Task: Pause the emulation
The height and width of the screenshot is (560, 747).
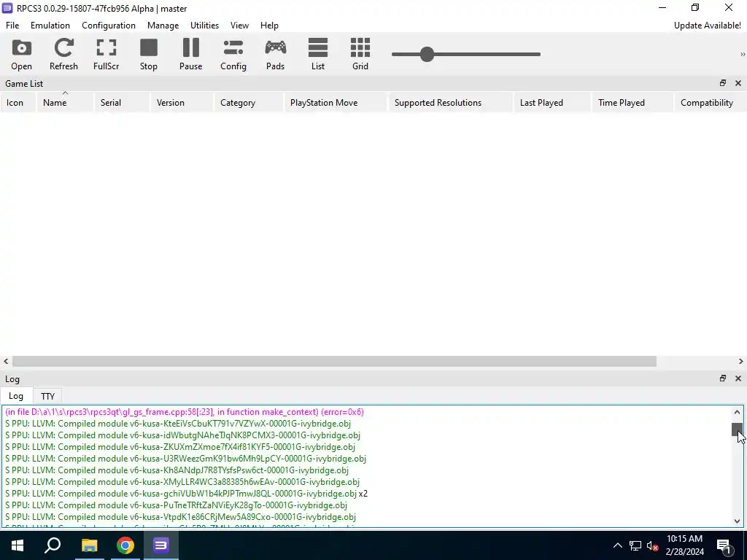Action: [x=190, y=54]
